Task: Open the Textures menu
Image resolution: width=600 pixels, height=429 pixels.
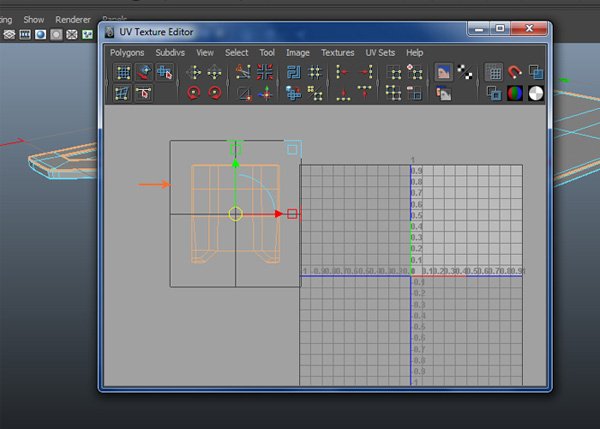Action: 338,52
